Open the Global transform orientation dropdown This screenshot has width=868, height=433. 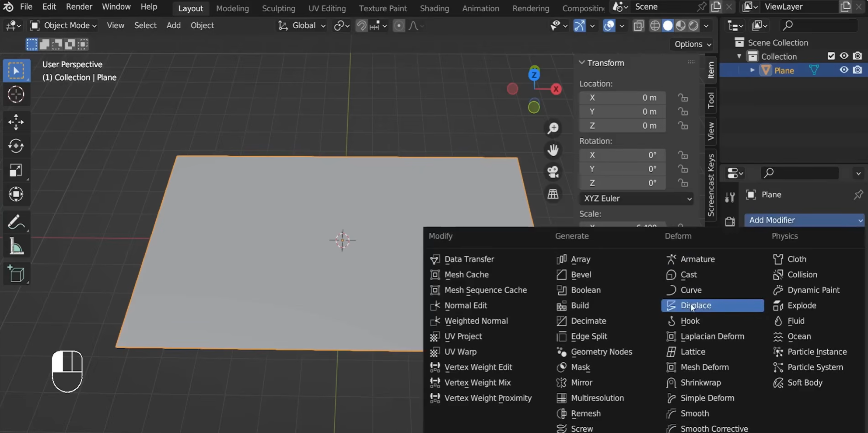(302, 25)
